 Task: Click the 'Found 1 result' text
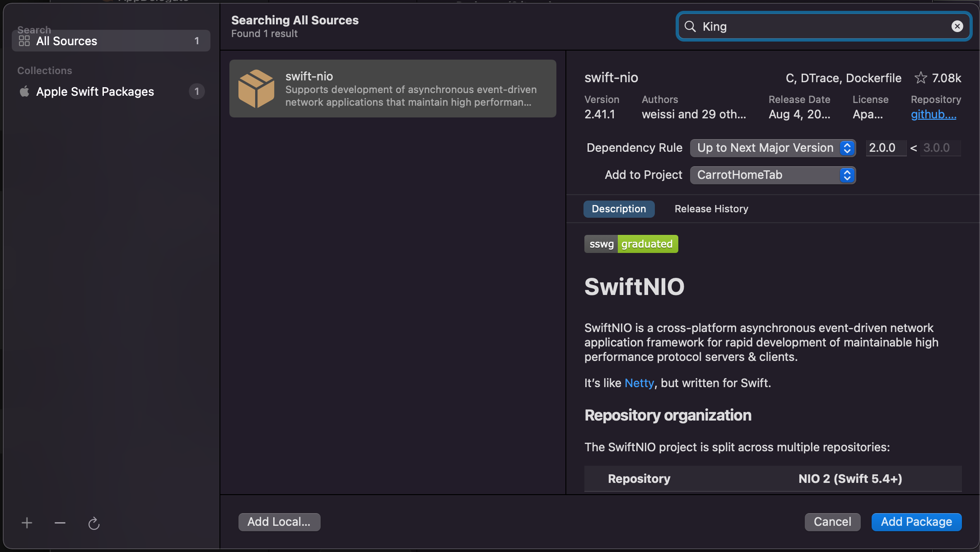(264, 33)
